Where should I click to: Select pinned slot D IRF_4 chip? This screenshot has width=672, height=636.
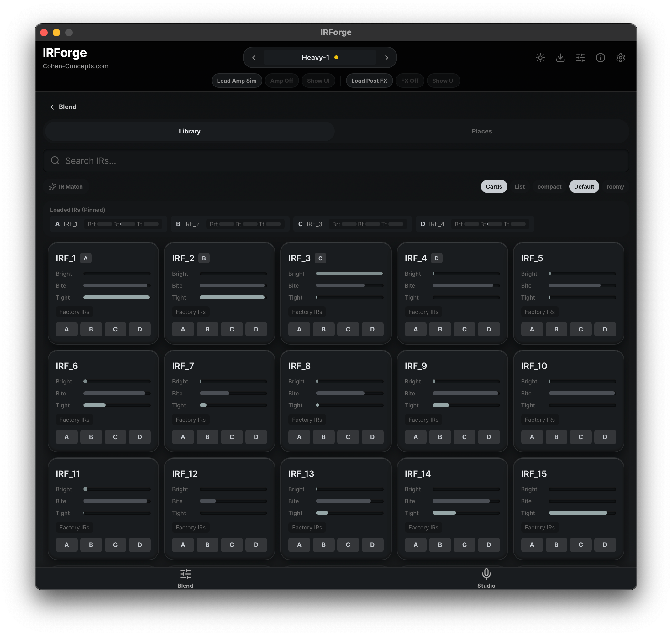pos(475,224)
